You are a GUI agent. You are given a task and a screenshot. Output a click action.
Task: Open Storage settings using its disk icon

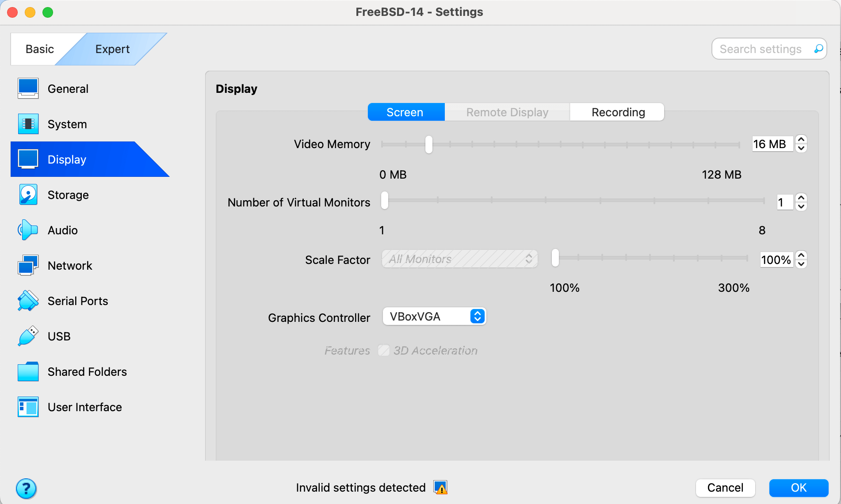click(27, 195)
